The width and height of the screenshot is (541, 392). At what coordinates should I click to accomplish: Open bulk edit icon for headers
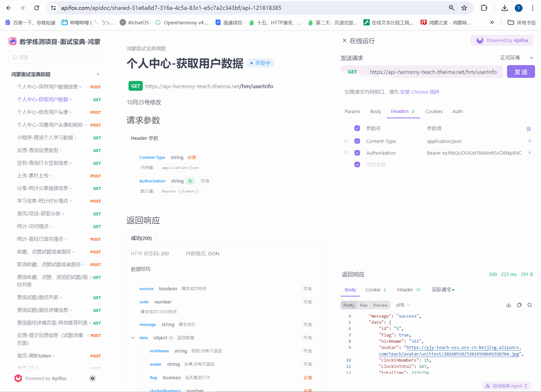point(529,129)
